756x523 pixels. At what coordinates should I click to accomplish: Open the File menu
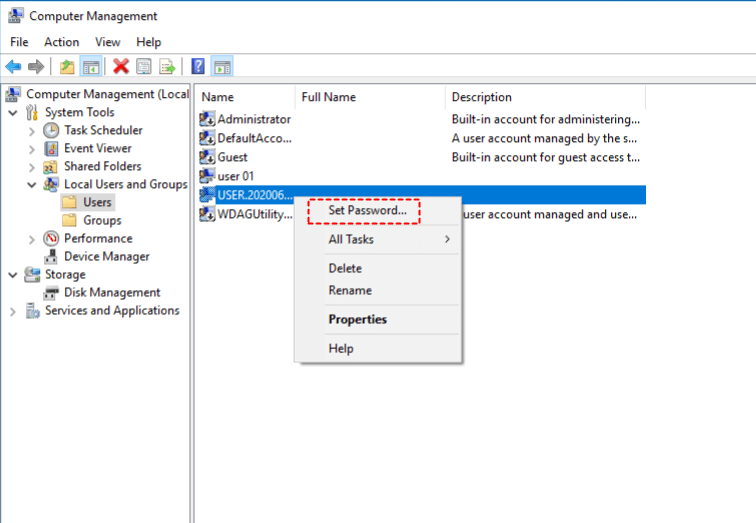pos(19,42)
